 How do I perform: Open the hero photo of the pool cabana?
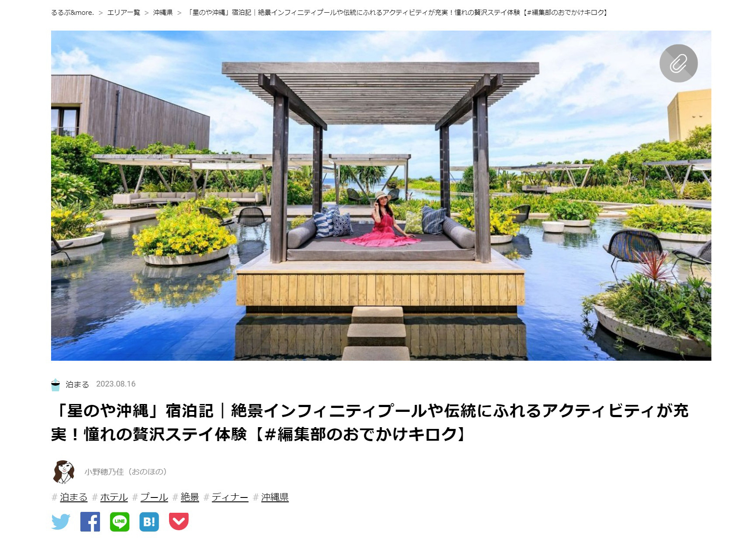[x=381, y=195]
